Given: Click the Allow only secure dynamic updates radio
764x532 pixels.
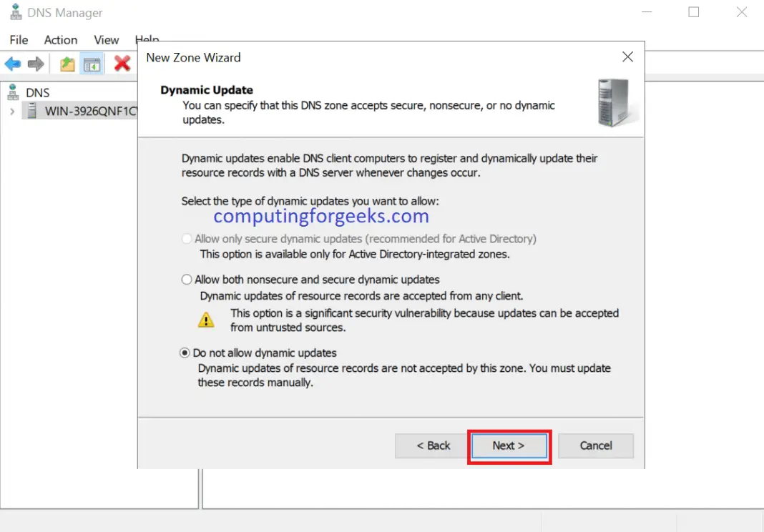Looking at the screenshot, I should [186, 238].
